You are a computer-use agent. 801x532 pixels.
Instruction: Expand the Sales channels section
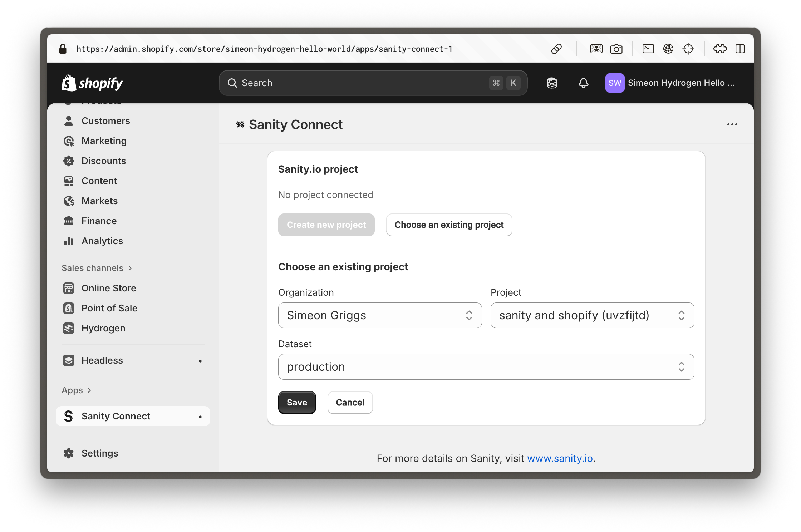click(x=97, y=268)
